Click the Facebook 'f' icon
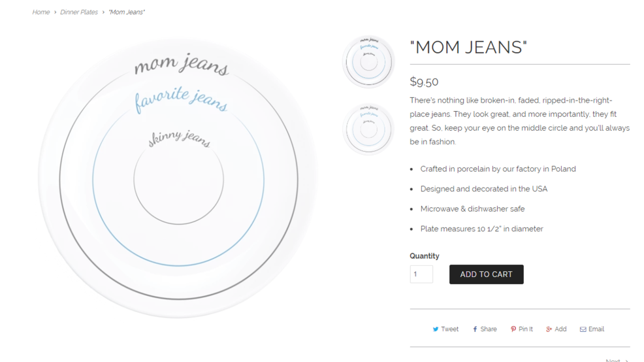644x362 pixels. (x=475, y=329)
